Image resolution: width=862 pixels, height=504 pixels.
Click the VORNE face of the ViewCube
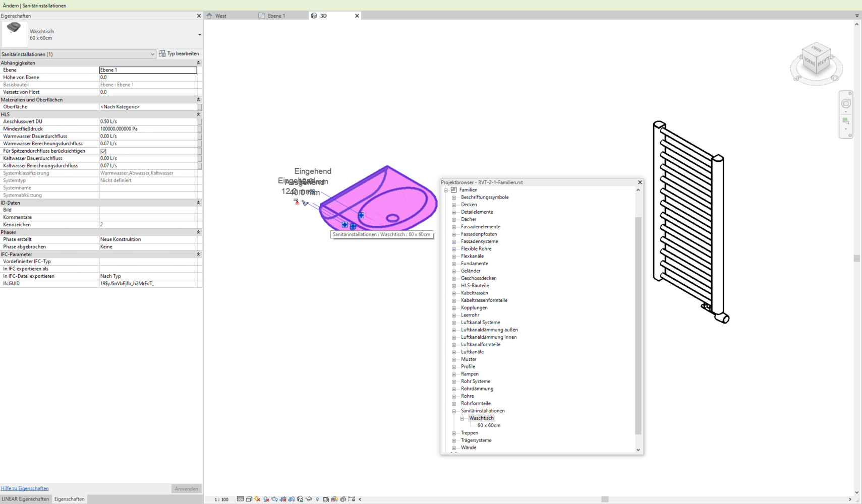[x=810, y=62]
